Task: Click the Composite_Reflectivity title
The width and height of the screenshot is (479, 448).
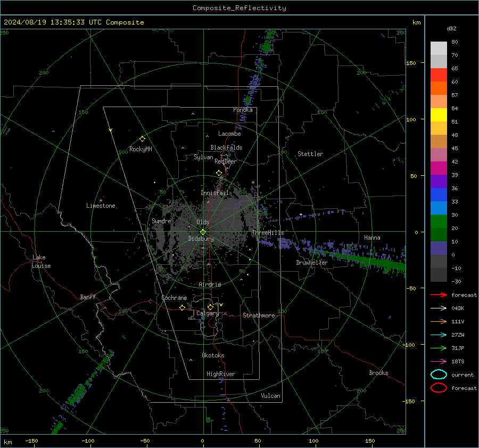Action: 240,8
